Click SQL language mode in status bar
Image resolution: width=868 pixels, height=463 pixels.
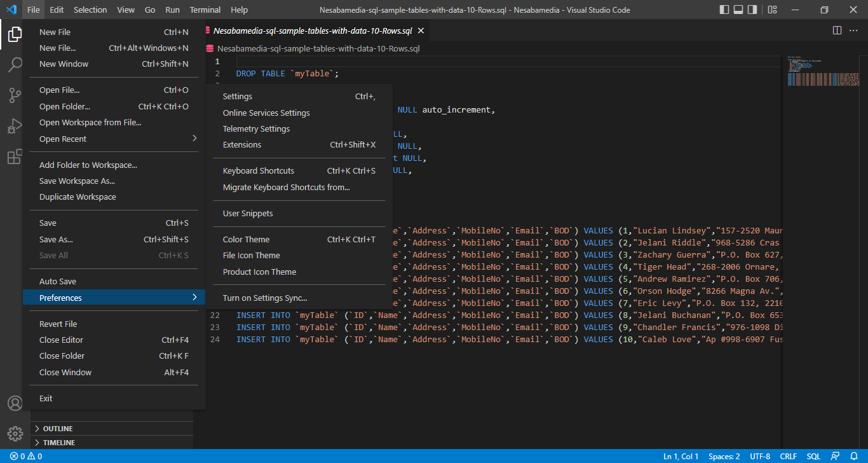click(813, 456)
